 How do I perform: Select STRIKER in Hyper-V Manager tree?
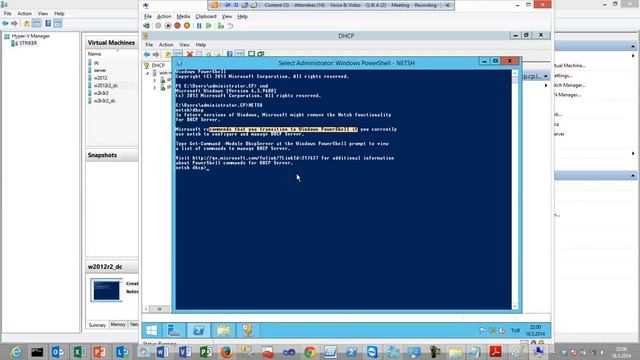coord(28,43)
